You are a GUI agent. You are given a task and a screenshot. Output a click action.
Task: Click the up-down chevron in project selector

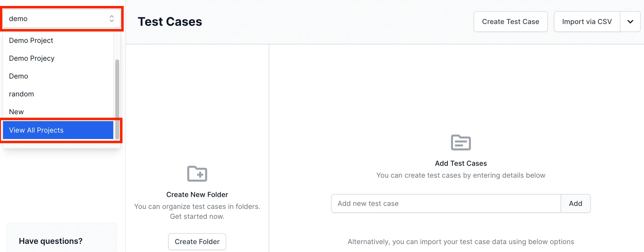[112, 19]
